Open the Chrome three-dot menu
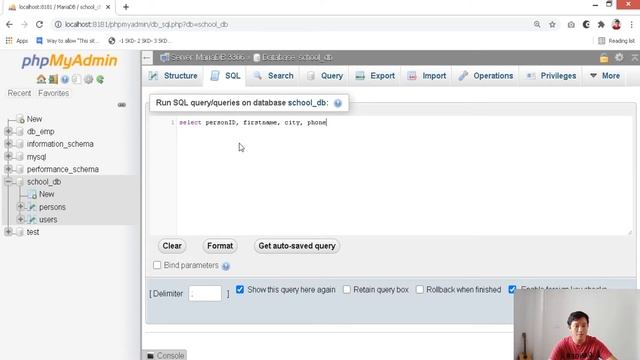640x360 pixels. coord(631,24)
